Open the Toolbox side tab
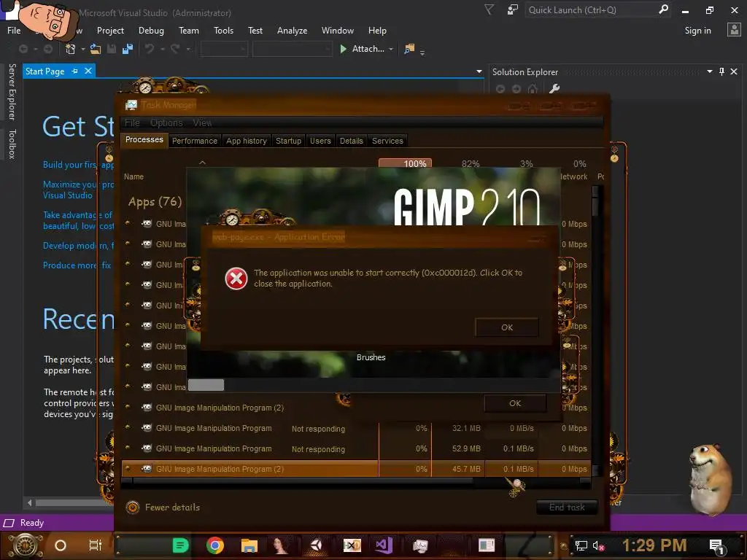The width and height of the screenshot is (747, 560). pyautogui.click(x=12, y=144)
